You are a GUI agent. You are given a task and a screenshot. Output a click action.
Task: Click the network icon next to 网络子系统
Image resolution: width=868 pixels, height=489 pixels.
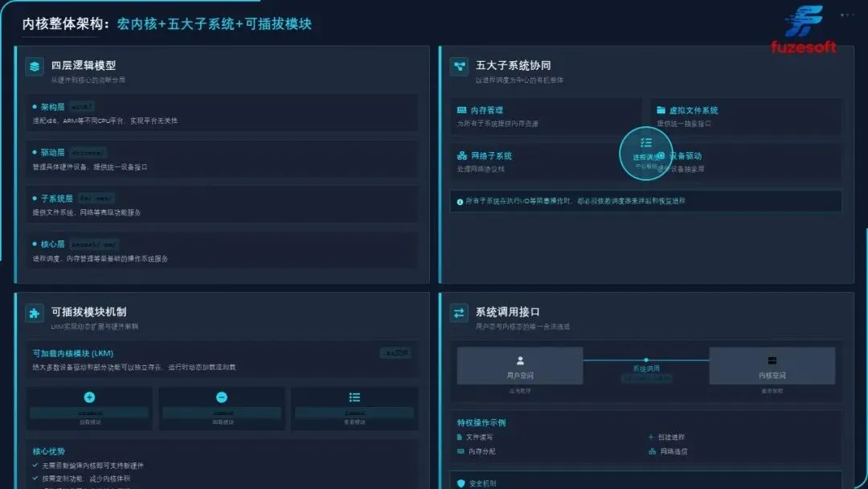coord(461,155)
